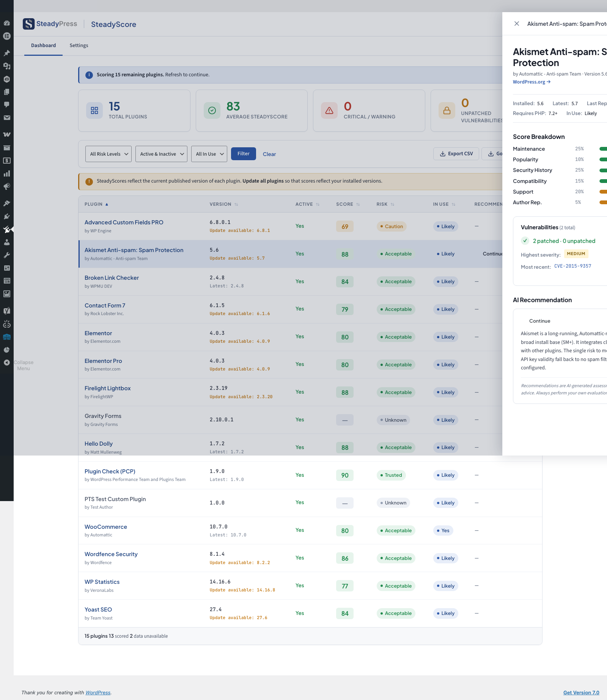Screen dimensions: 607x700
Task: Open Contact envelope icon in sidebar
Action: 7,118
